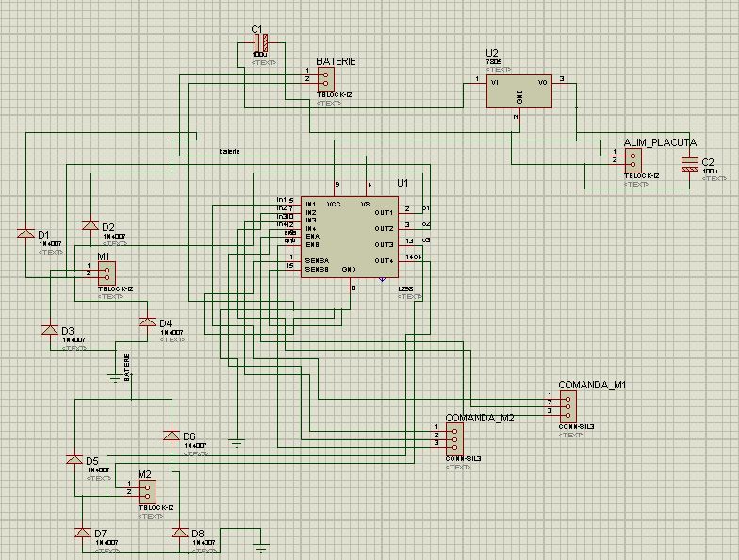Click the BATERIE label above terminal block
Screen dimensions: 739x560
pos(336,61)
